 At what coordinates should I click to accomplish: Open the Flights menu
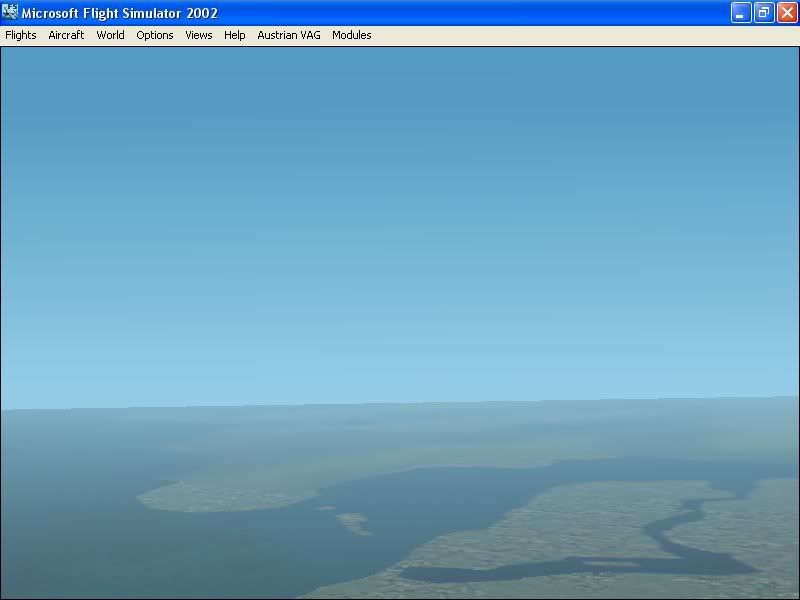click(x=21, y=35)
